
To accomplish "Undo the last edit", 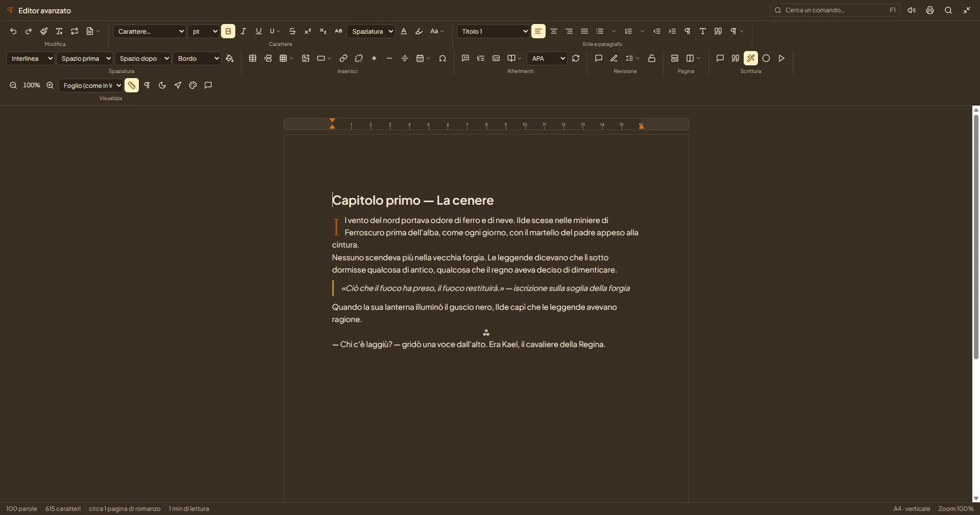I will 13,31.
